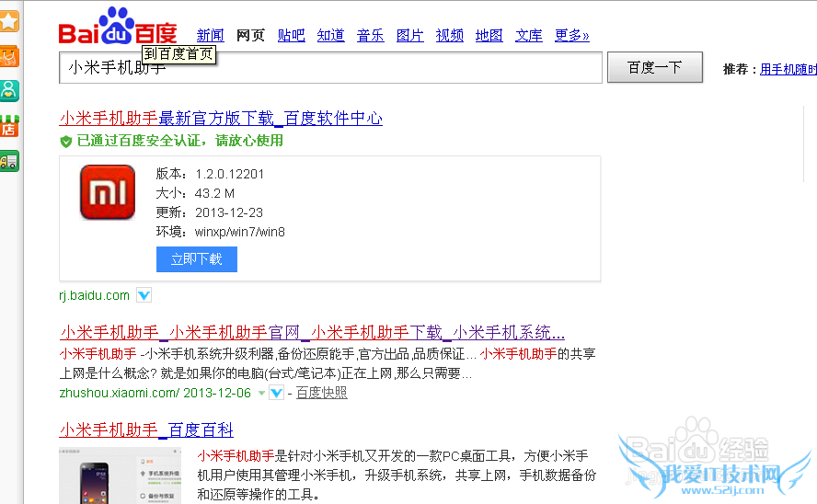This screenshot has width=817, height=504.
Task: Switch to the 新闻 tab
Action: point(210,35)
